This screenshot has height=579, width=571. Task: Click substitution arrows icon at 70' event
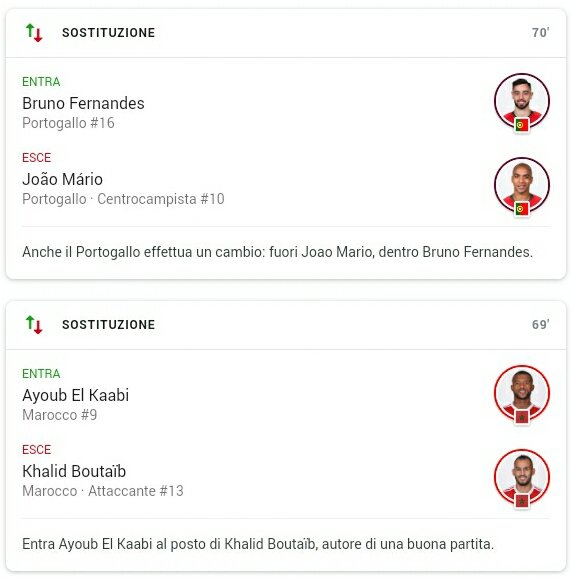click(x=34, y=32)
